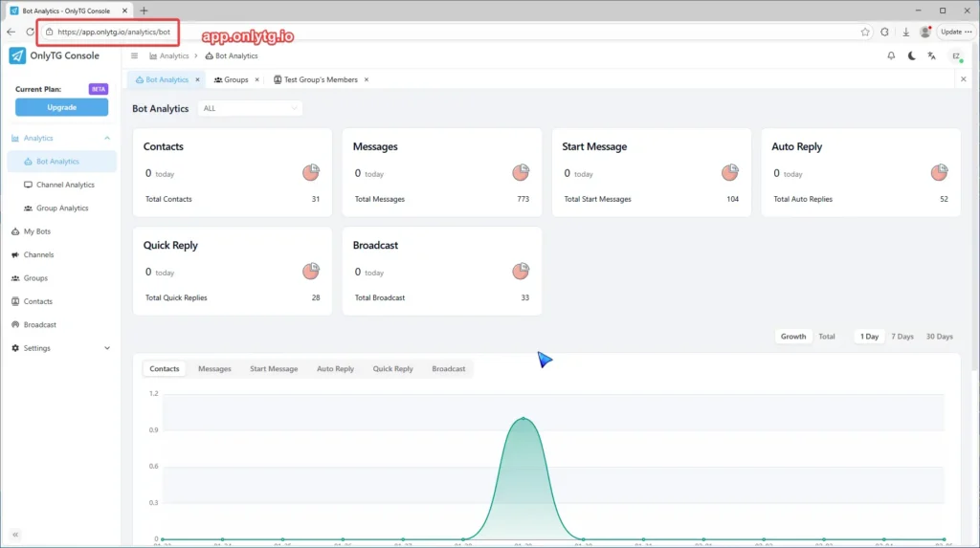Screen dimensions: 980x548
Task: Open the ALL bot filter dropdown
Action: pyautogui.click(x=250, y=109)
